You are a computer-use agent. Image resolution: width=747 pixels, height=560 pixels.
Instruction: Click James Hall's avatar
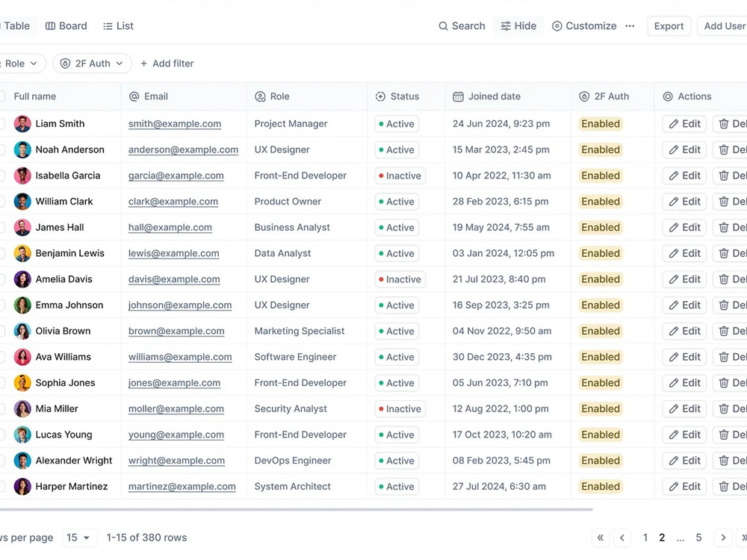pyautogui.click(x=22, y=228)
